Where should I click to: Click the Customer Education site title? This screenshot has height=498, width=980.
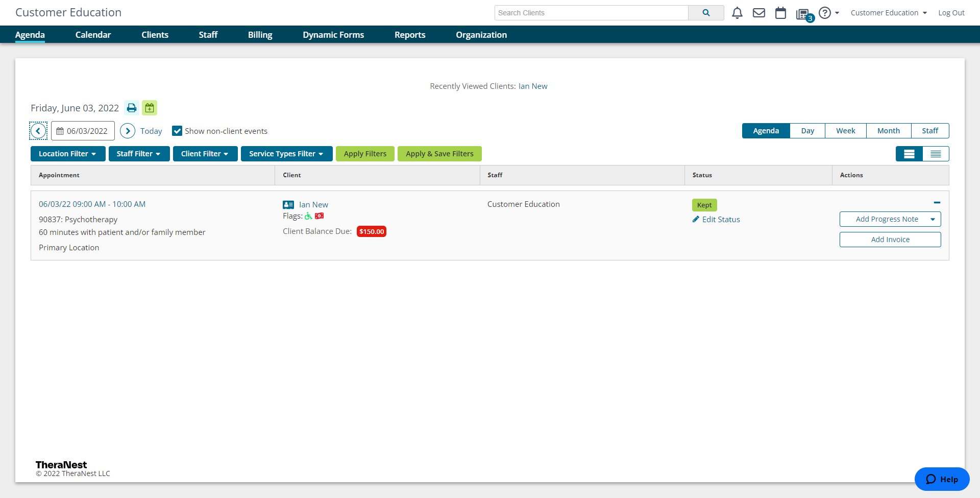tap(68, 12)
